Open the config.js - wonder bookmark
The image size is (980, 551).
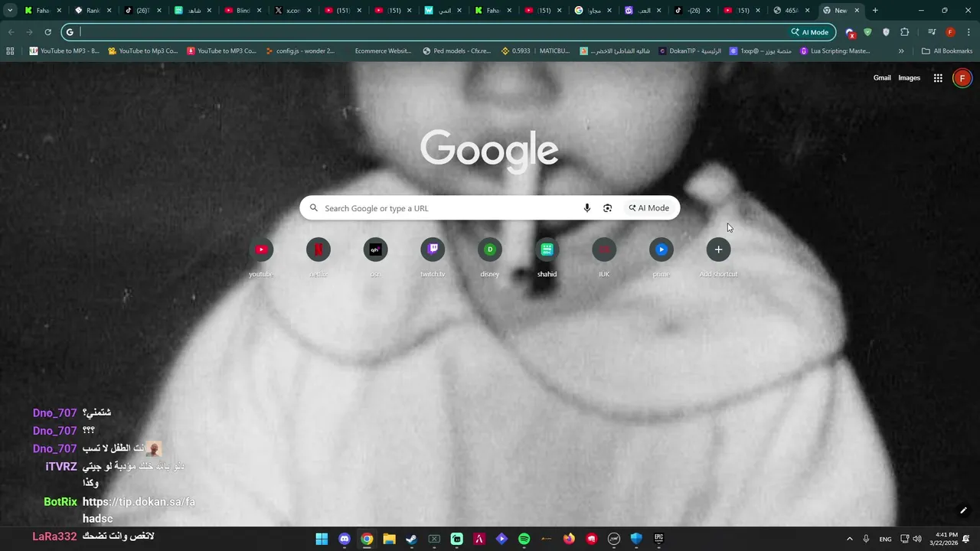click(x=301, y=51)
